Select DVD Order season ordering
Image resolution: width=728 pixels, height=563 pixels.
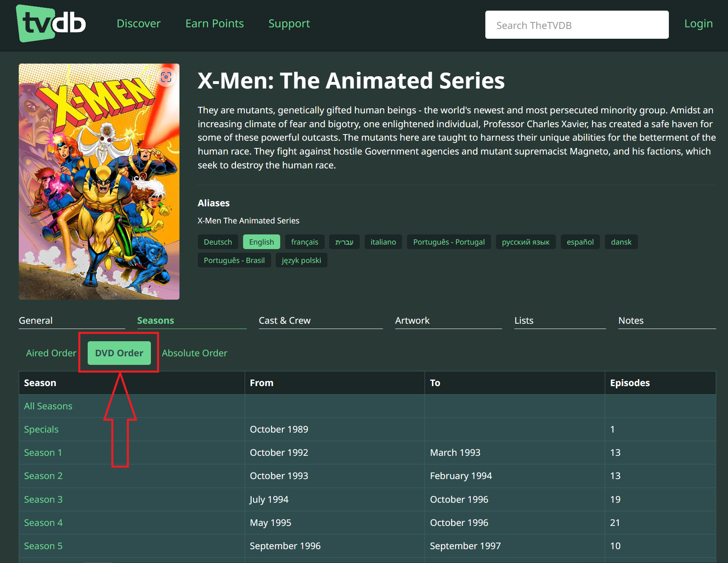[x=119, y=353]
